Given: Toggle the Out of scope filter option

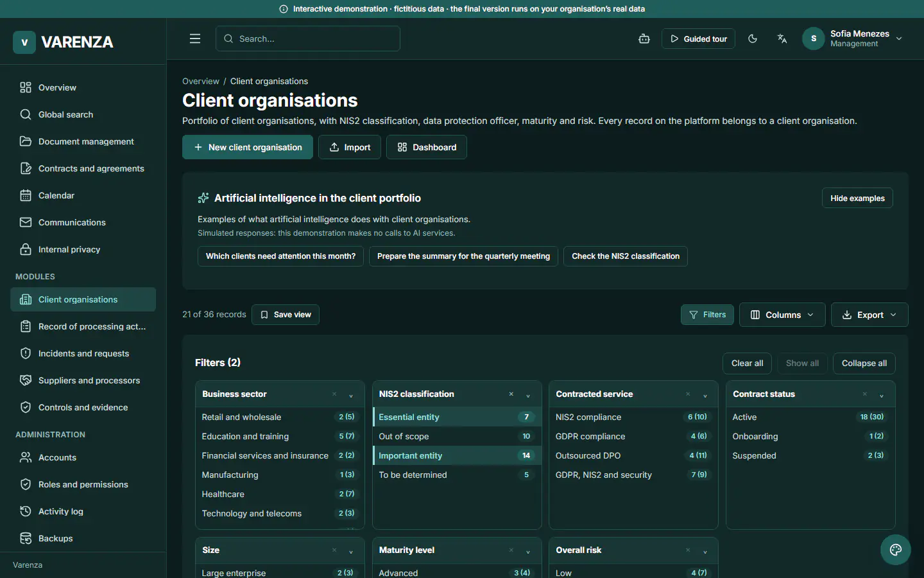Looking at the screenshot, I should pyautogui.click(x=457, y=436).
